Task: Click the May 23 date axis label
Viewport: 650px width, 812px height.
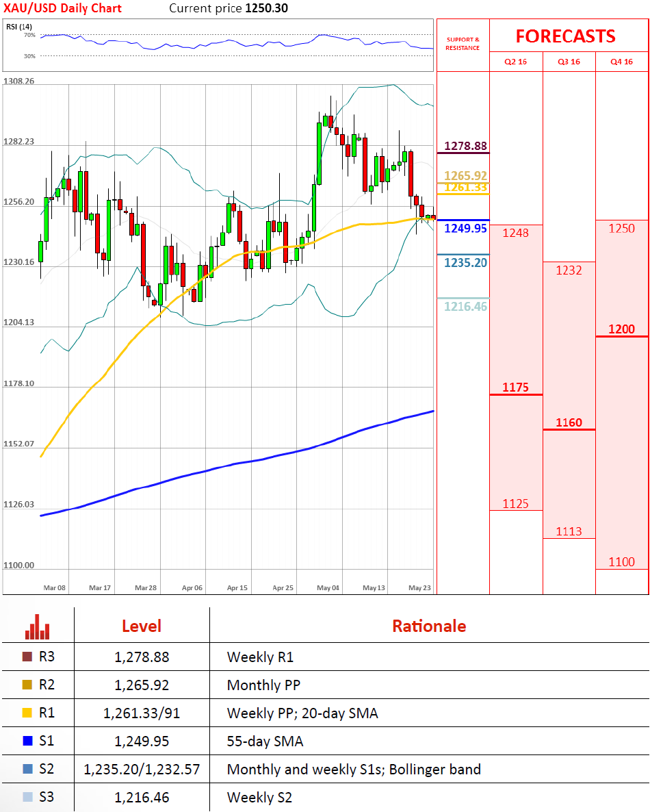Action: click(419, 587)
